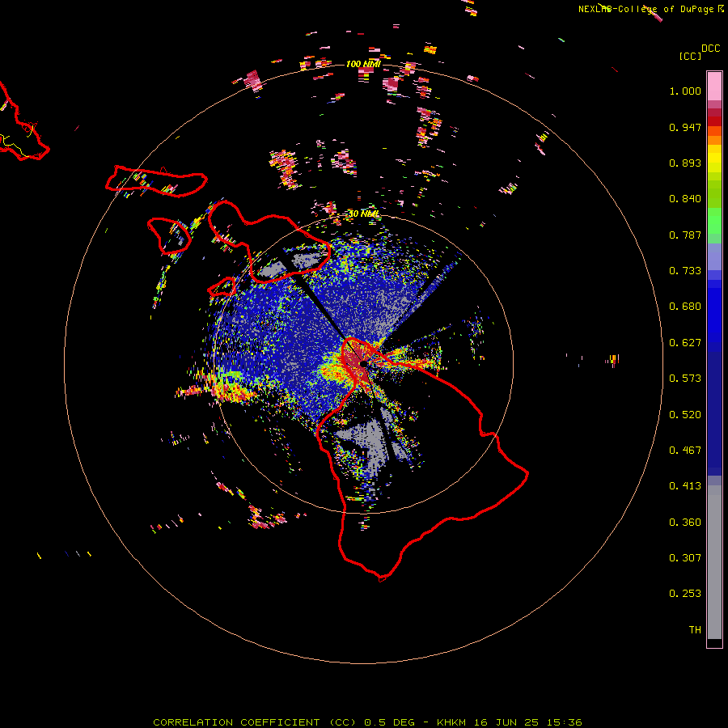The image size is (728, 728).
Task: Click the [CC] legend unit label
Action: point(690,56)
